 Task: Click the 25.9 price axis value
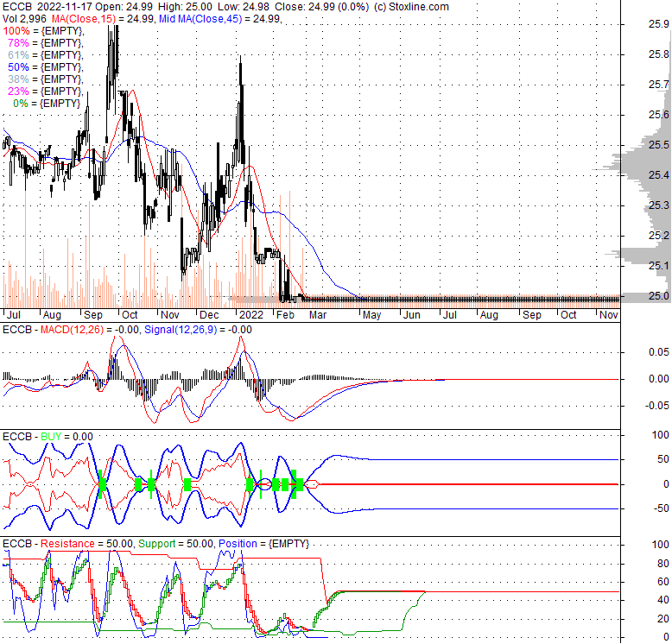(x=659, y=24)
